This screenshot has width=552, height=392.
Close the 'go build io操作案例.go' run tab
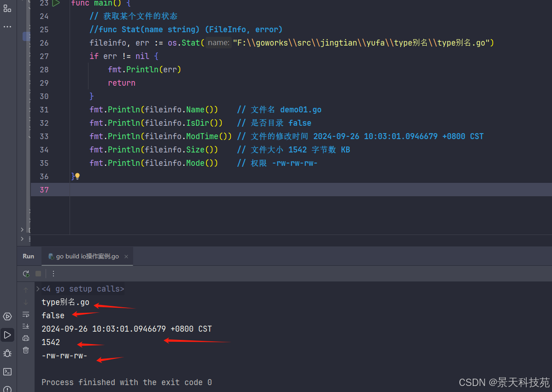[x=126, y=257]
